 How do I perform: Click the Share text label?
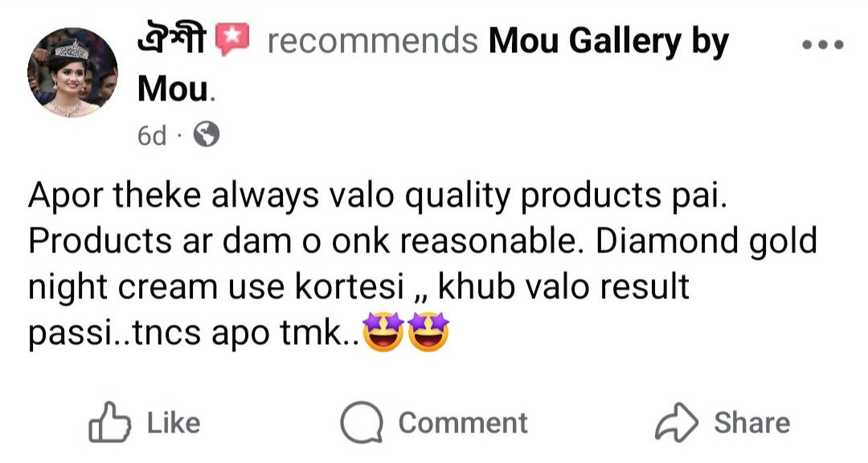pyautogui.click(x=751, y=423)
